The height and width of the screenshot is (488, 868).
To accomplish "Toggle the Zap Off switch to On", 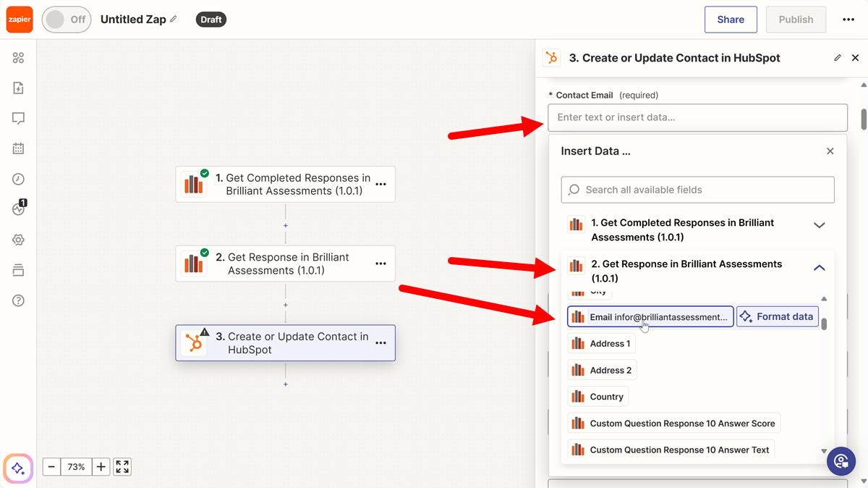I will coord(66,20).
